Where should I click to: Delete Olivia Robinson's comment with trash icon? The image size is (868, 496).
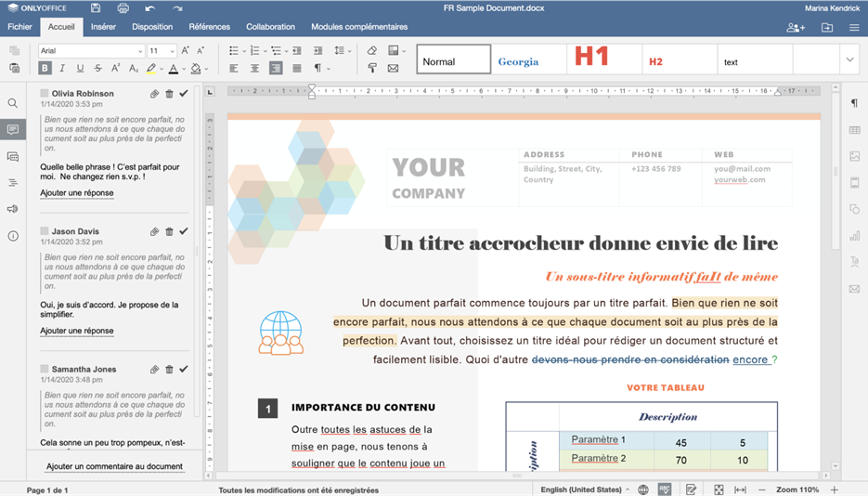pos(169,94)
